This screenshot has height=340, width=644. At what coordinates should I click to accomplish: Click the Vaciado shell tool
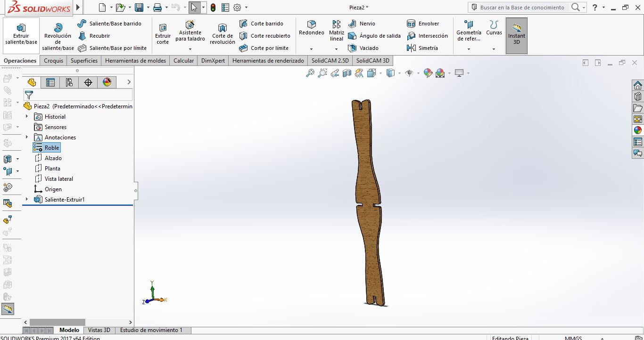point(363,48)
